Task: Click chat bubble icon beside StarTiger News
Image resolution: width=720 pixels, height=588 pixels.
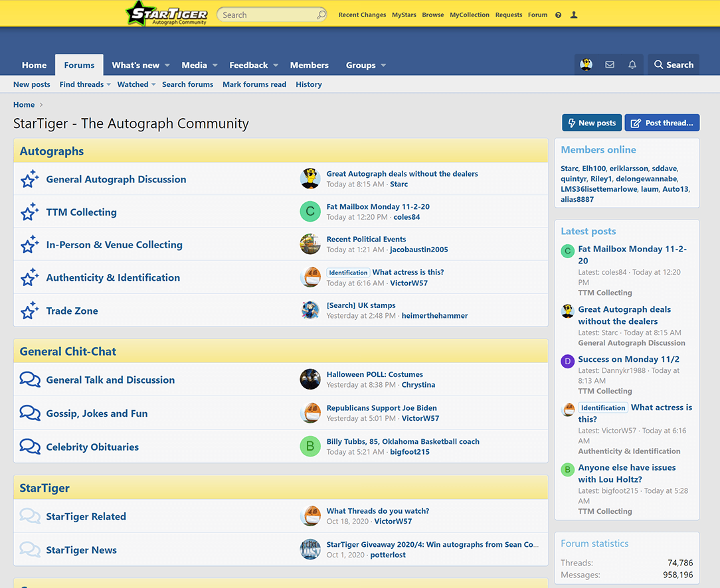Action: pos(30,550)
